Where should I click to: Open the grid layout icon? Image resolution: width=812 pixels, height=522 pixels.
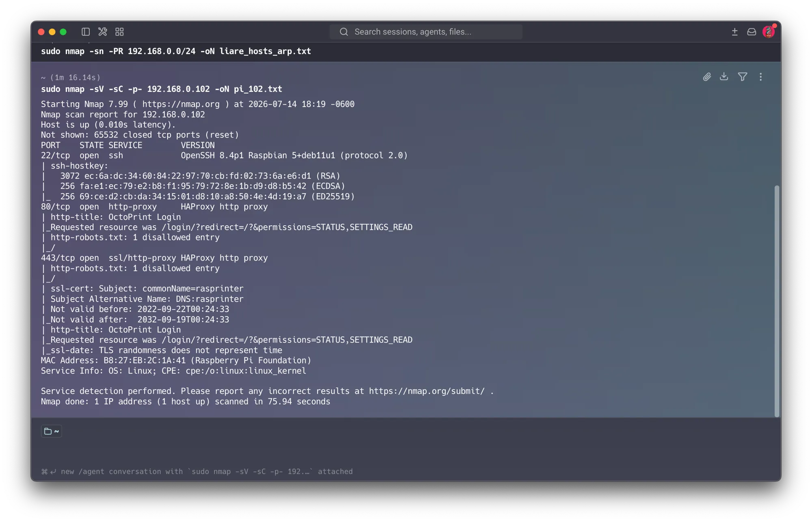point(119,32)
